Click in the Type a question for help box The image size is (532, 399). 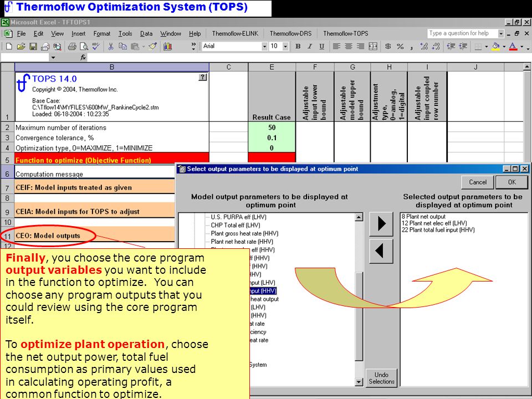462,33
